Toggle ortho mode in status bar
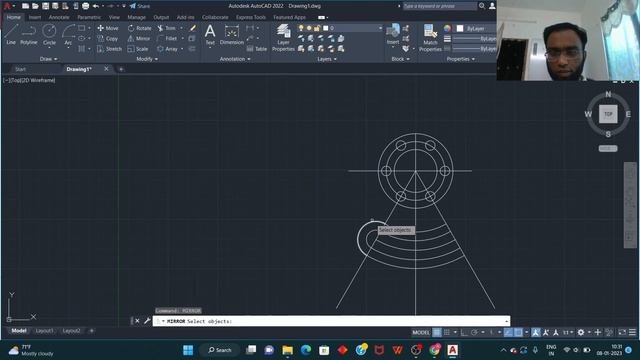Image resolution: width=640 pixels, height=360 pixels. coord(464,332)
